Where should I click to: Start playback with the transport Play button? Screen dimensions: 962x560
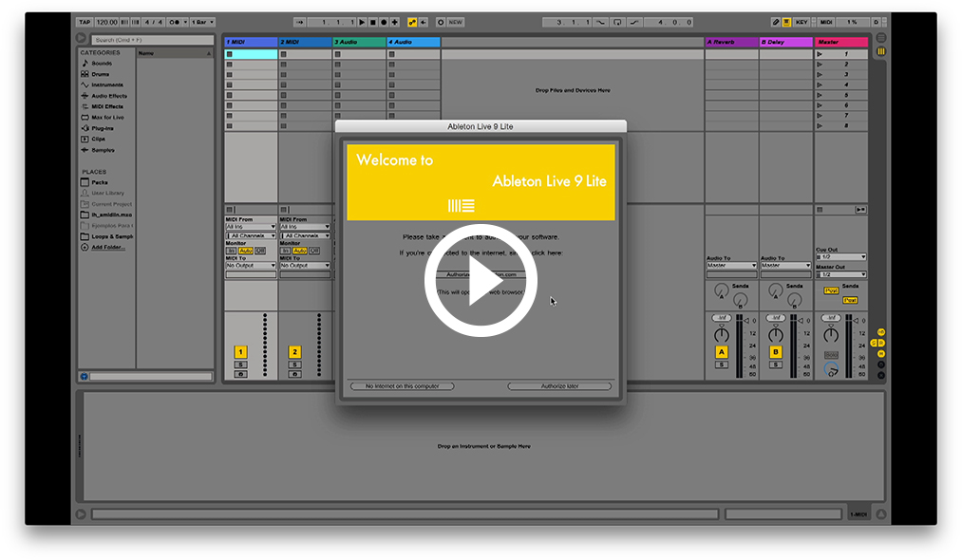tap(362, 22)
